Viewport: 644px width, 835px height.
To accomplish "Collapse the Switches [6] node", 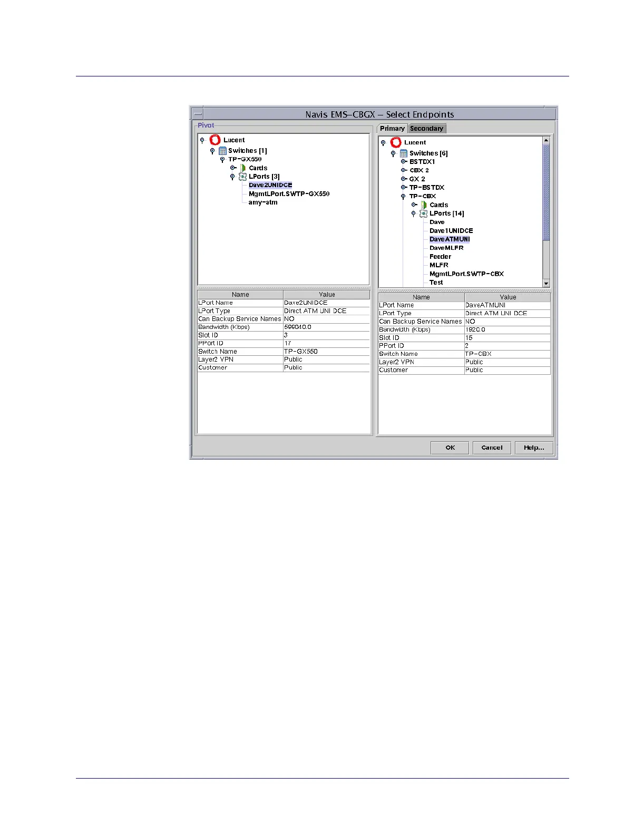I will tap(393, 153).
